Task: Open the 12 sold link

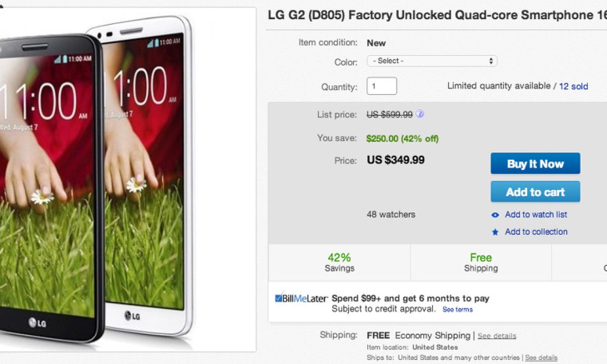Action: [573, 86]
